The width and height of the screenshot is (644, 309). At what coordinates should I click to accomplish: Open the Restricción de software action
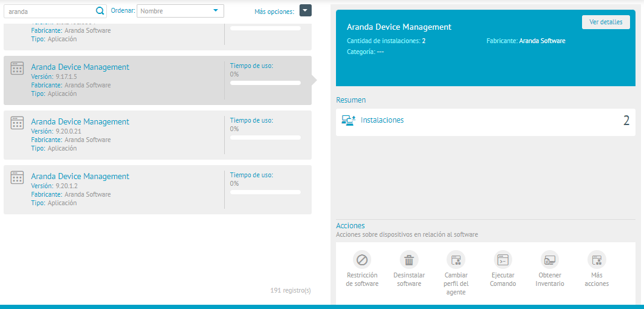362,260
